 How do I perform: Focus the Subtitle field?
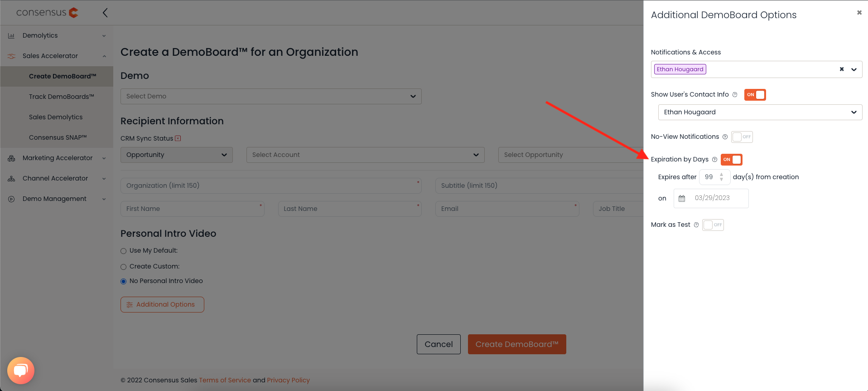tap(539, 186)
